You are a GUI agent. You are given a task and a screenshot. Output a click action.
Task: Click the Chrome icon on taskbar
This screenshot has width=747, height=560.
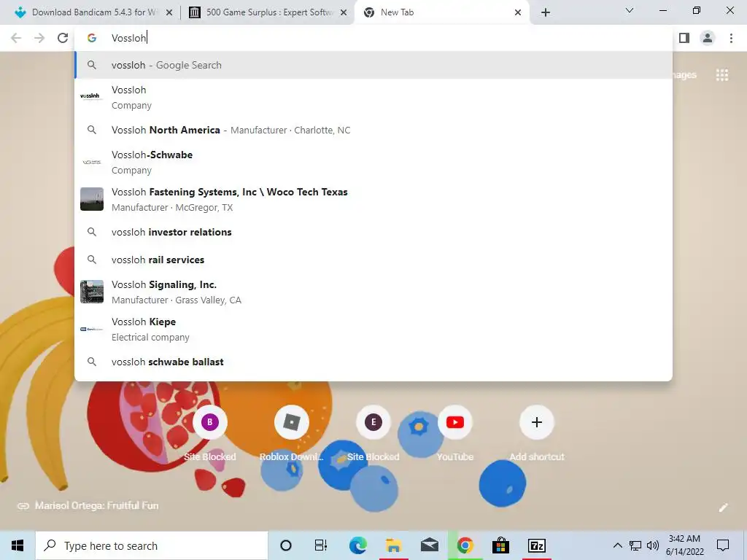pos(465,545)
